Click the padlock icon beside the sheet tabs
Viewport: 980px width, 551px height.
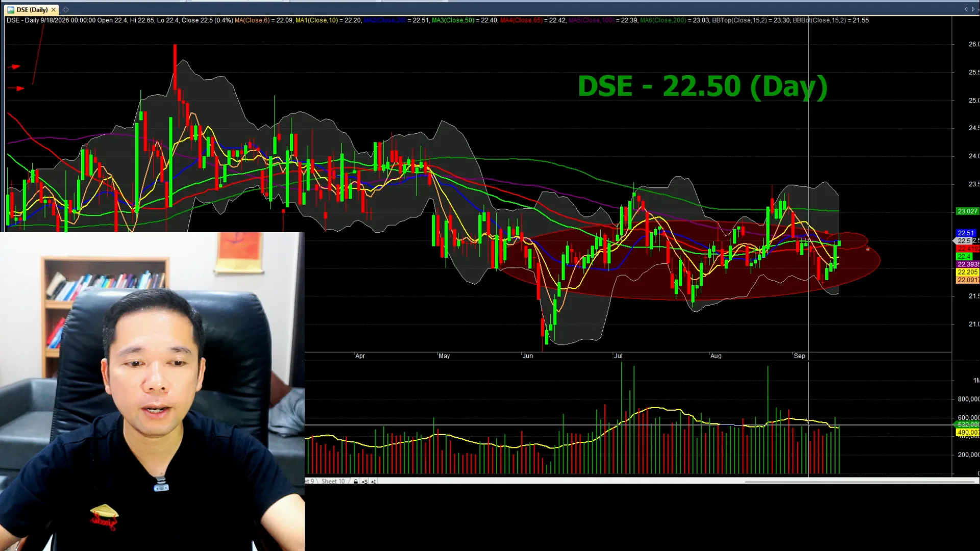coord(356,481)
